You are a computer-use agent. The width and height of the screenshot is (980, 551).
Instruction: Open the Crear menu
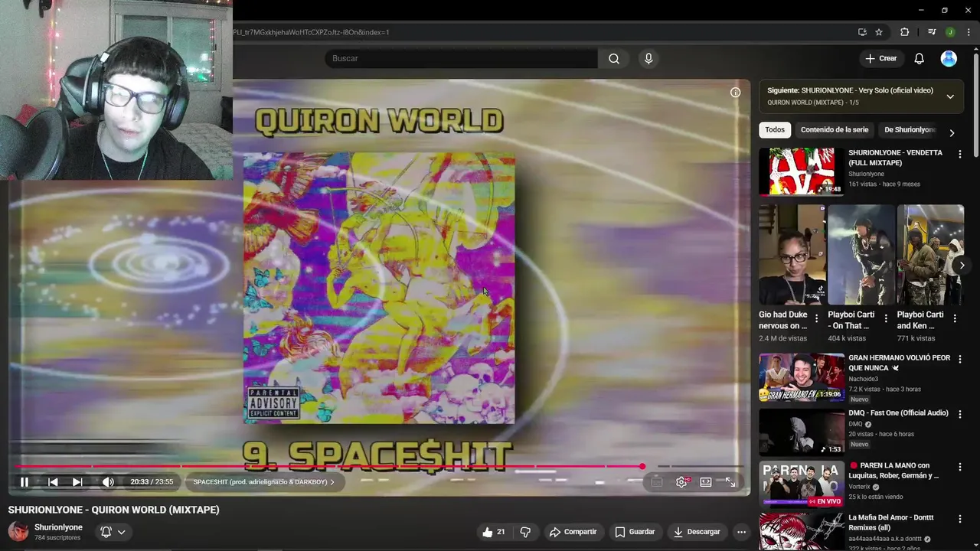pos(880,58)
